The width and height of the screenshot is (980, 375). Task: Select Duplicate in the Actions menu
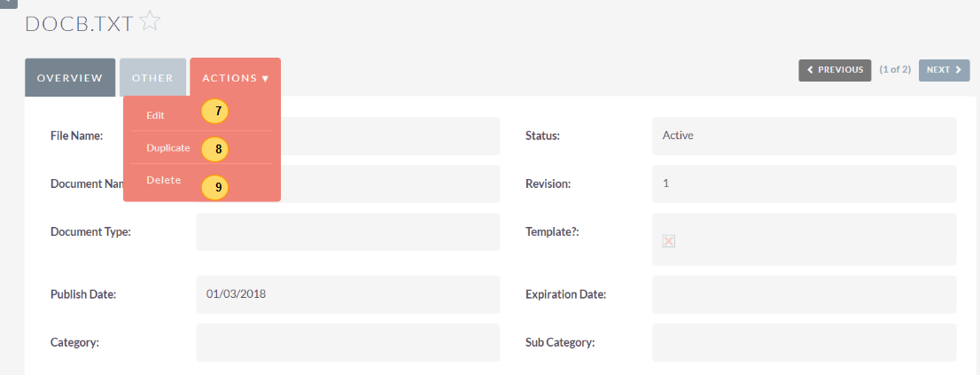168,148
